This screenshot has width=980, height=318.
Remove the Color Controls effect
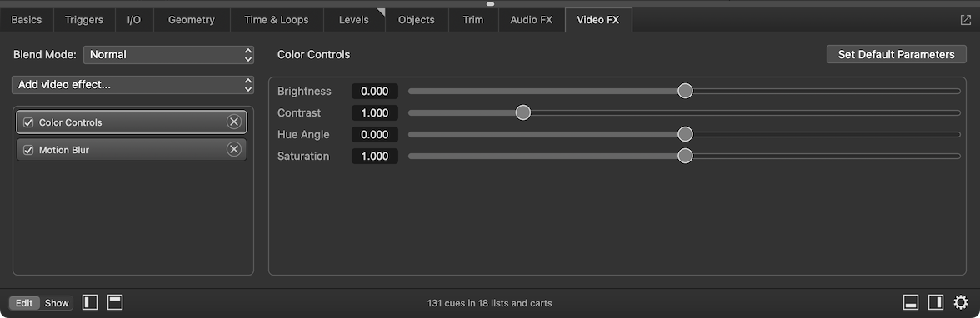coord(233,122)
